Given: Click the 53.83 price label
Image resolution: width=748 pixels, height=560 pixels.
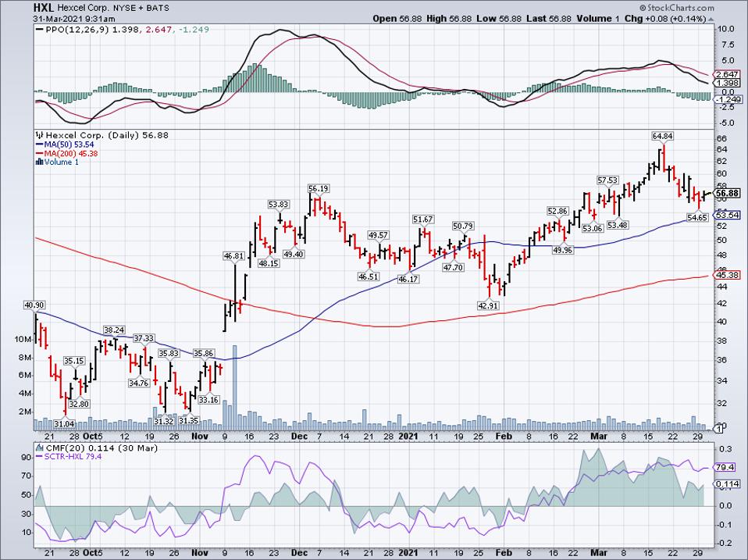Looking at the screenshot, I should [x=278, y=205].
